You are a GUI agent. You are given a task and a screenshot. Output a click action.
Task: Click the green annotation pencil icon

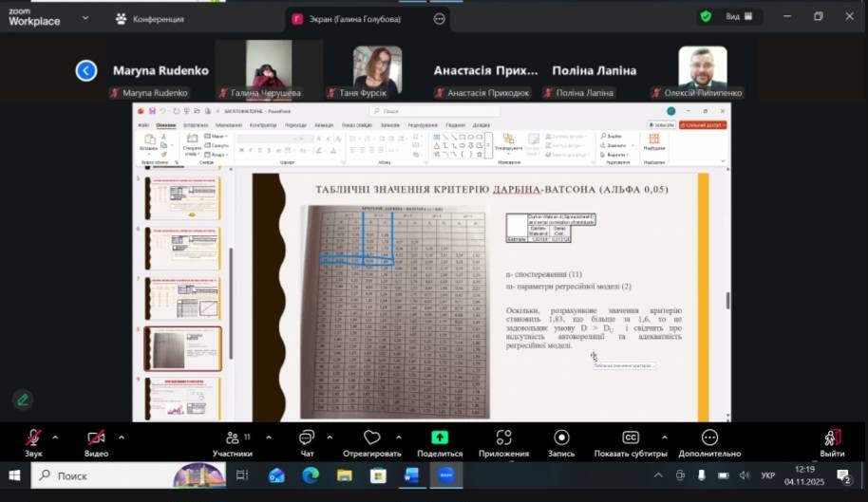pos(23,400)
